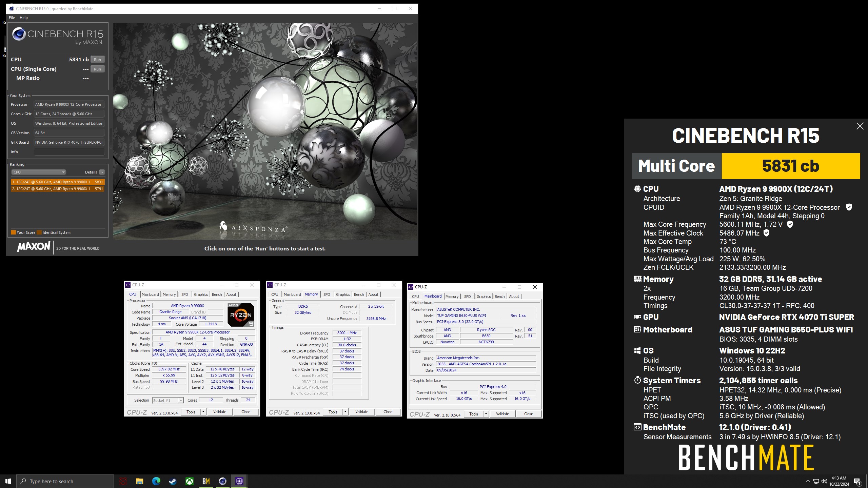
Task: Click the Cinebench R15 logo icon
Action: pyautogui.click(x=19, y=34)
